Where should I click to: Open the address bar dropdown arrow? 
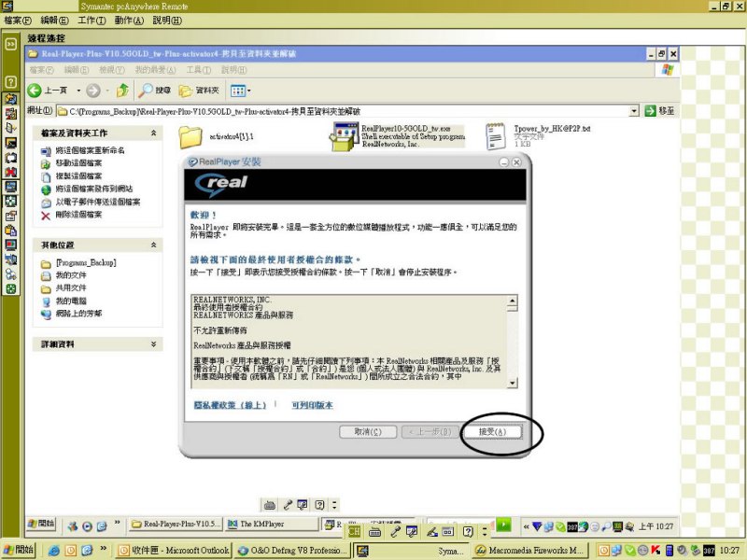[x=634, y=111]
